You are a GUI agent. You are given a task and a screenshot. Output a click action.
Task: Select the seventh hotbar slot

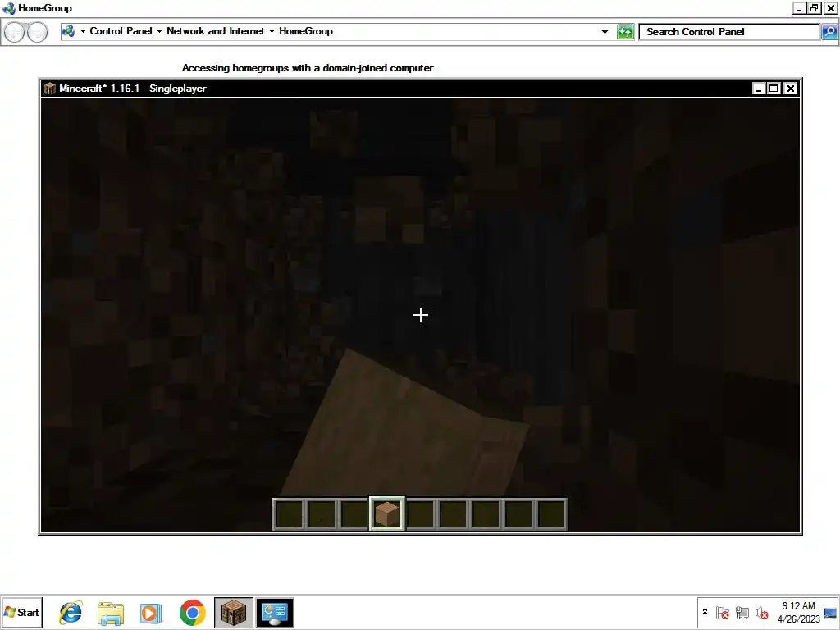pos(486,514)
